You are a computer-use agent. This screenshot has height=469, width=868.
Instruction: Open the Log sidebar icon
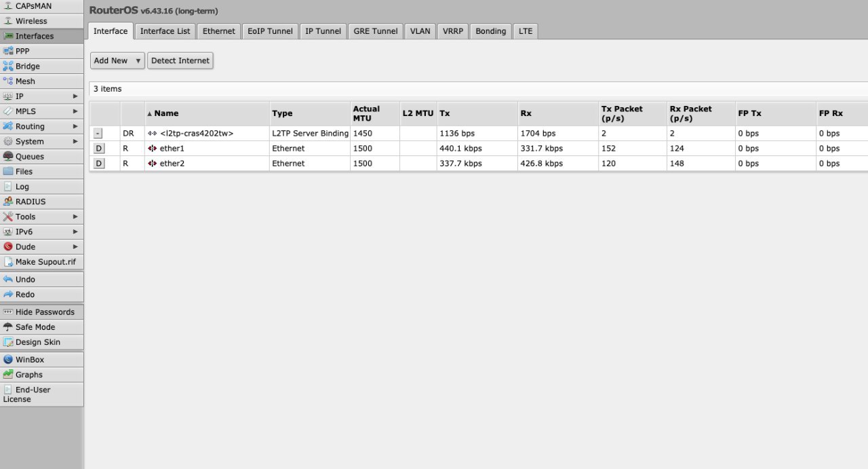8,186
